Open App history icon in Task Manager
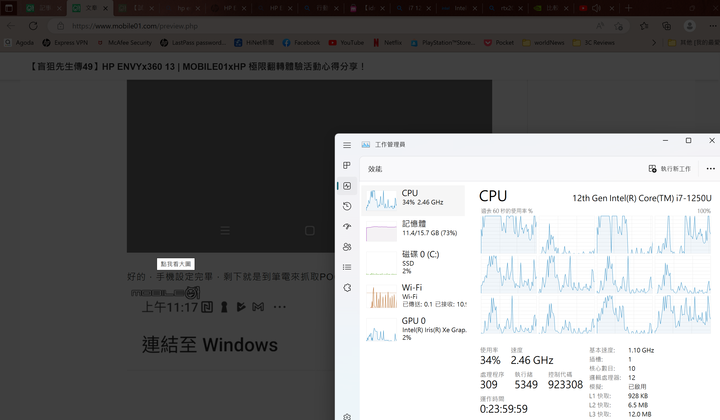 click(347, 206)
